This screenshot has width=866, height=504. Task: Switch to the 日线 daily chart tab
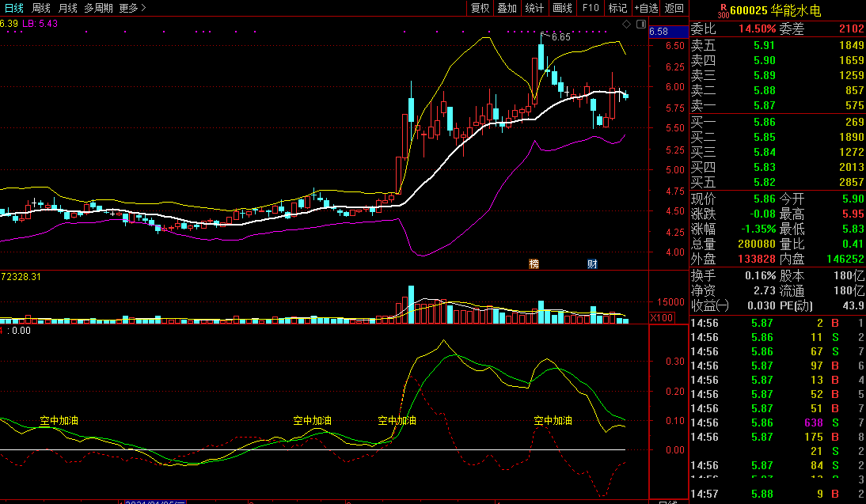click(14, 8)
